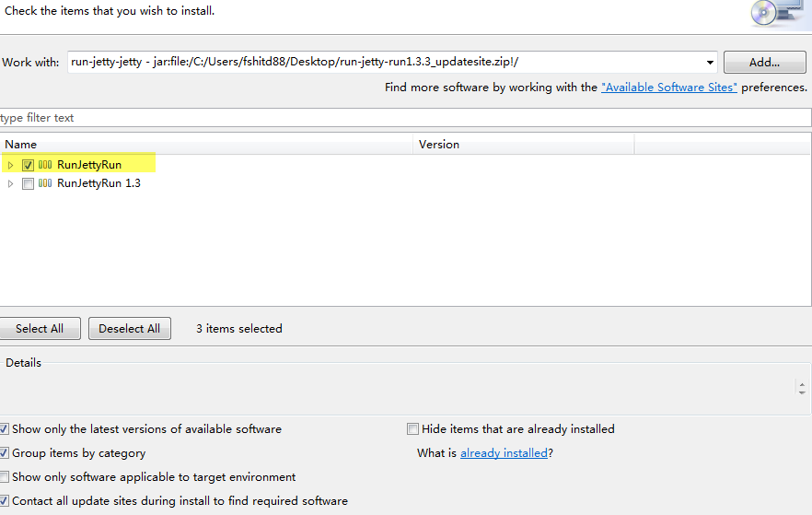Screen dimensions: 812x515
Task: Click the Deselect All button
Action: click(x=130, y=329)
